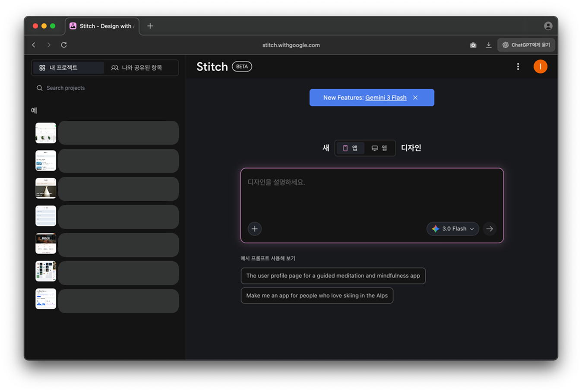Open the orange account avatar
This screenshot has height=392, width=582.
pos(540,66)
